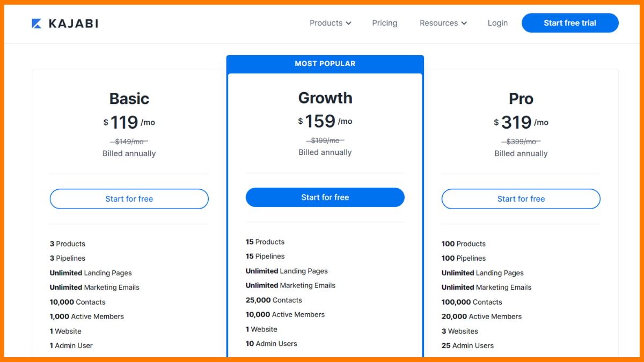Click the $159 /mo Growth price
This screenshot has height=362, width=644.
[325, 121]
